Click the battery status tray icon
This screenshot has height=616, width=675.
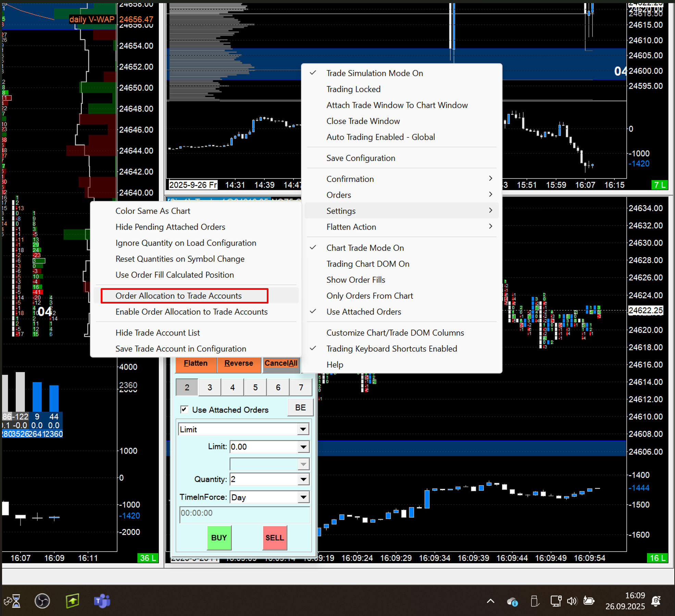pos(589,601)
